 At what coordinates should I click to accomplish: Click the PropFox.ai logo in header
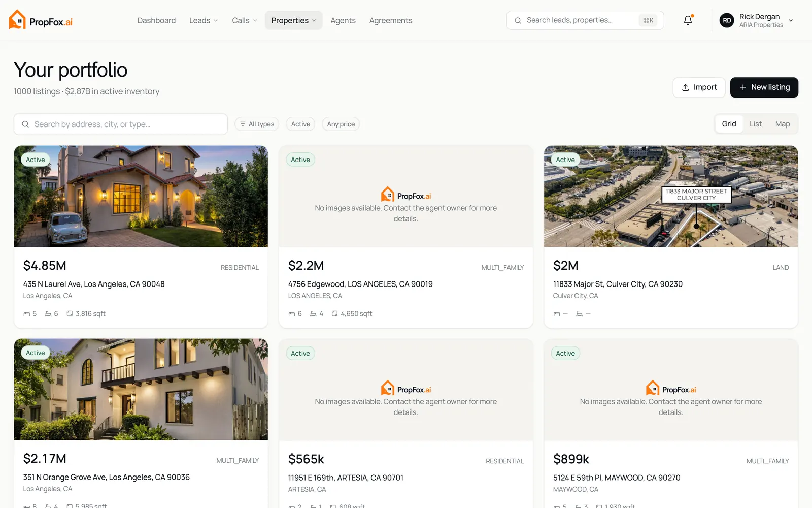click(x=41, y=20)
